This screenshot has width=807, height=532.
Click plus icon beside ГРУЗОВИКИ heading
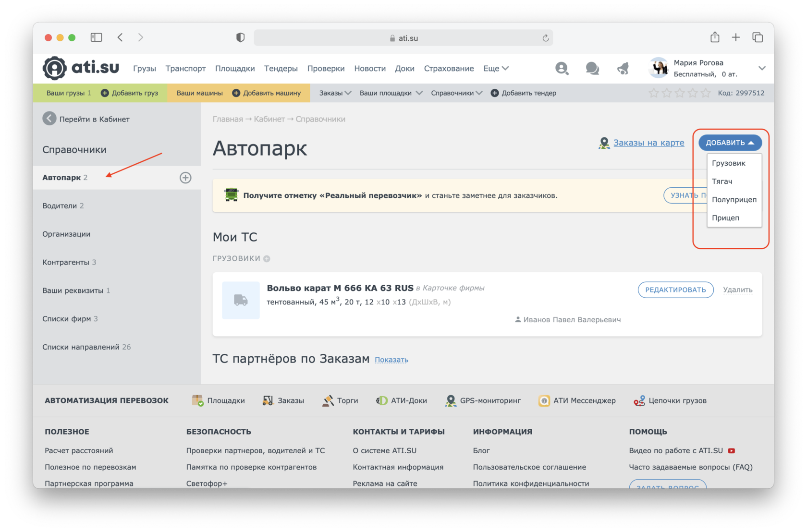[x=267, y=259]
